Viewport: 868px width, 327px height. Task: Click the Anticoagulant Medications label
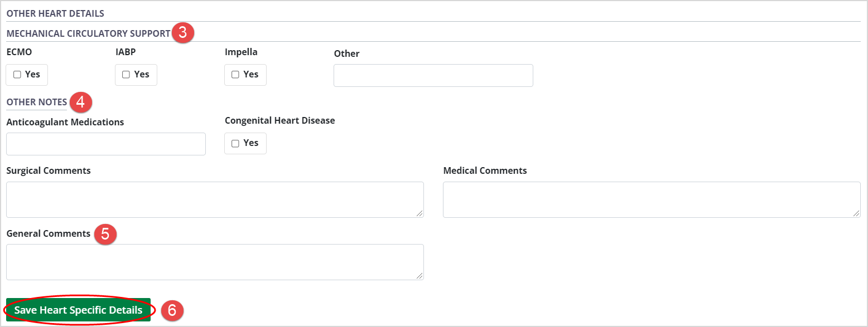(x=65, y=121)
